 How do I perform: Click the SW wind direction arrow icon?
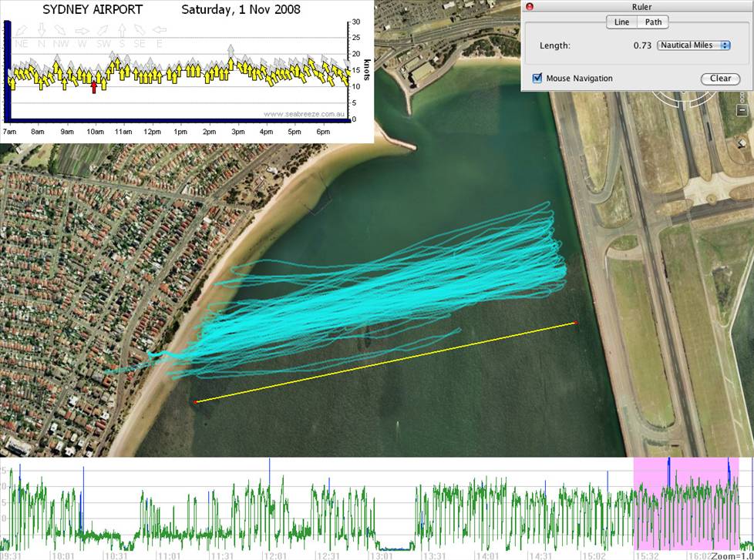click(x=103, y=31)
